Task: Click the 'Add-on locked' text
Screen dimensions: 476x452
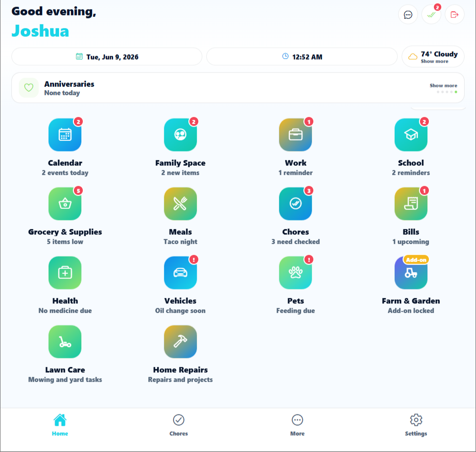Action: tap(411, 311)
